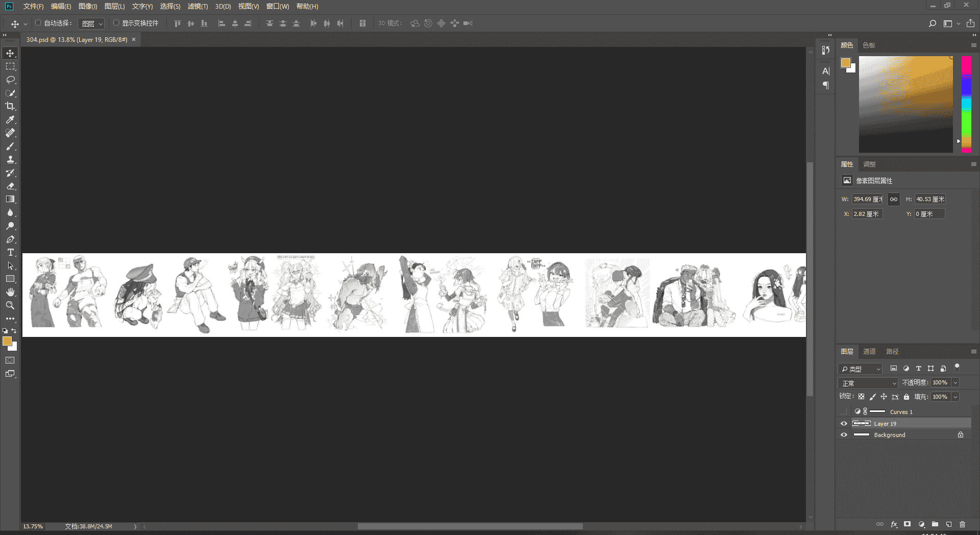Click the hue slider strip
The image size is (980, 535).
(966, 104)
